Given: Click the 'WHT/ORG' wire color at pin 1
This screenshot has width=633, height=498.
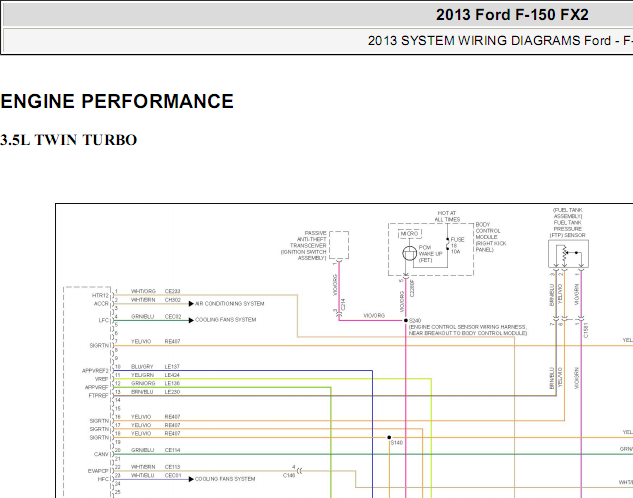Looking at the screenshot, I should point(143,291).
